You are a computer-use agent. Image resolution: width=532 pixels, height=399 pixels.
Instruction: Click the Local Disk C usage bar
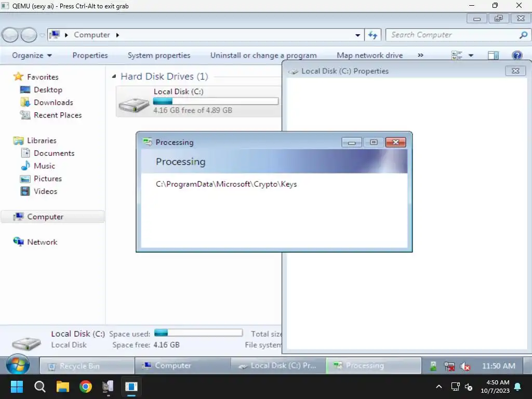click(216, 101)
